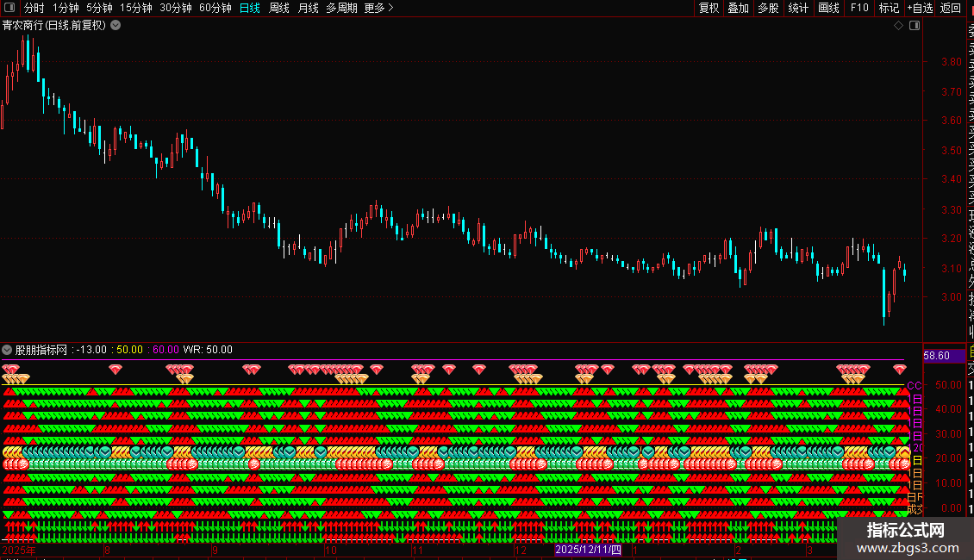Click the 58.60 value box on the indicator axis
Screen dimensions: 974x560
(x=944, y=356)
